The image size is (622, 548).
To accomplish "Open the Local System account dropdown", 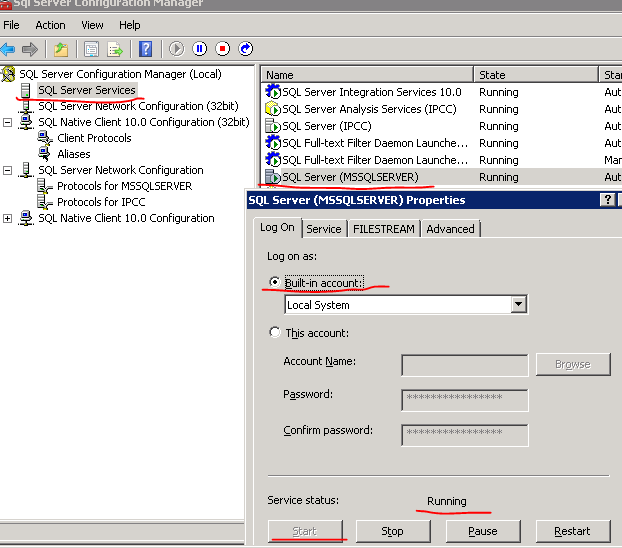I will click(x=518, y=305).
